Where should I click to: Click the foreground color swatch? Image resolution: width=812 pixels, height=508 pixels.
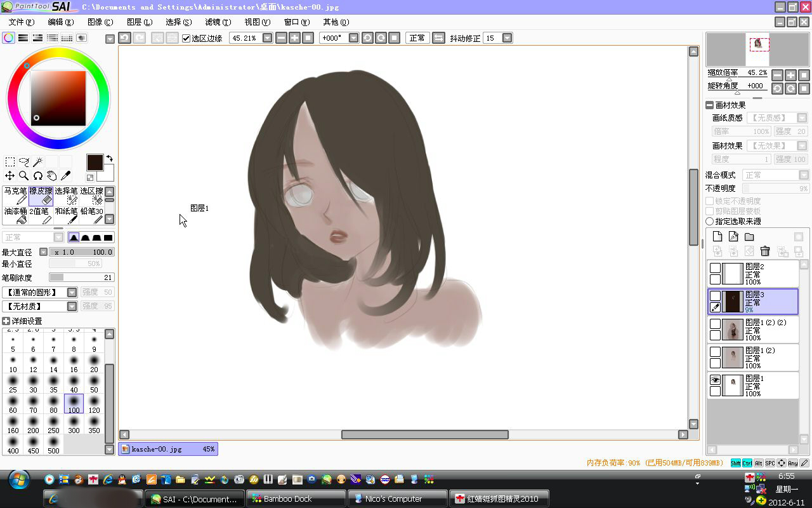pos(95,162)
